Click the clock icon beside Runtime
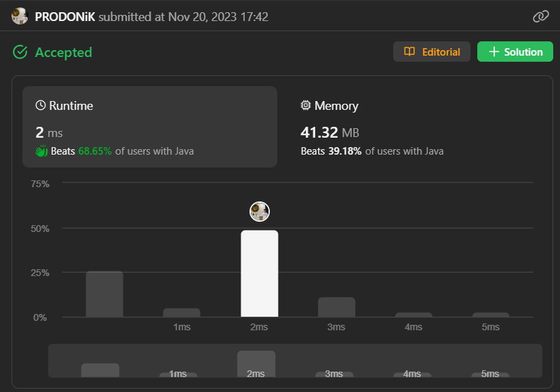 [41, 106]
